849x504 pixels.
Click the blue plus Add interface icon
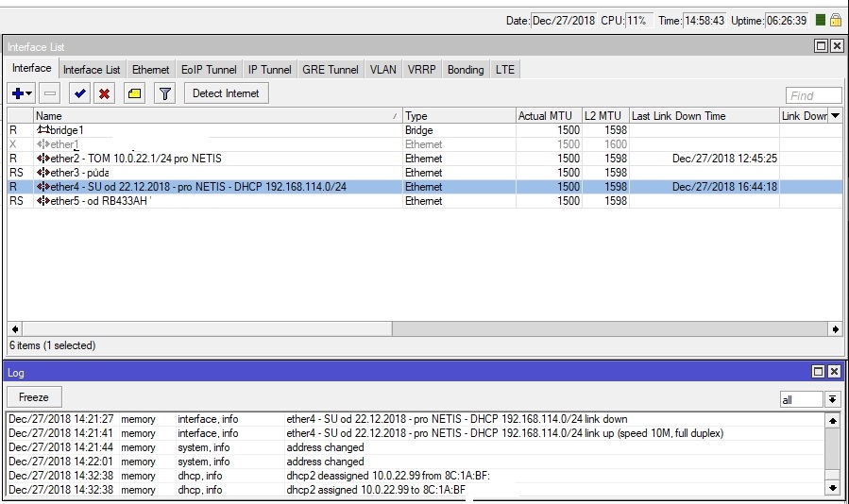[x=17, y=93]
